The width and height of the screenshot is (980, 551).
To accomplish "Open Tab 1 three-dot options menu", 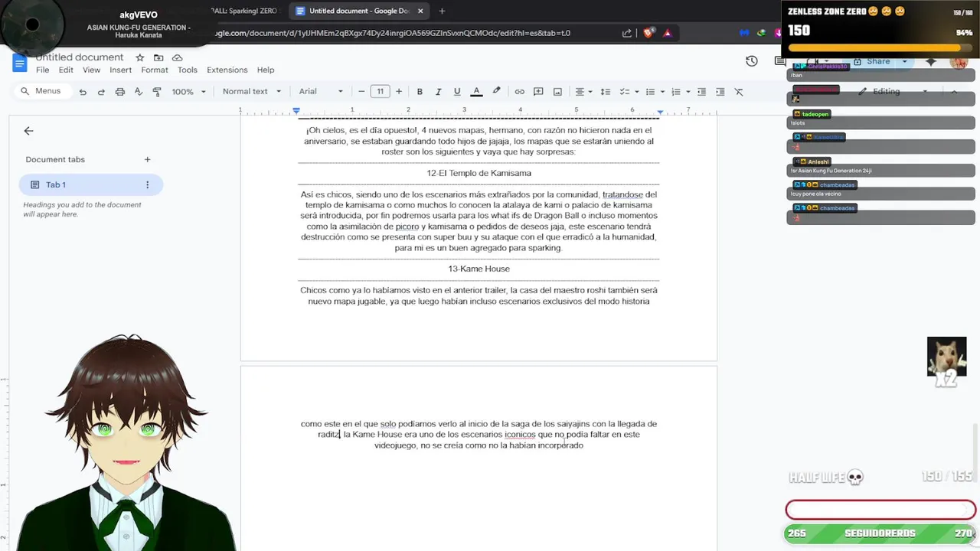I will pos(147,184).
